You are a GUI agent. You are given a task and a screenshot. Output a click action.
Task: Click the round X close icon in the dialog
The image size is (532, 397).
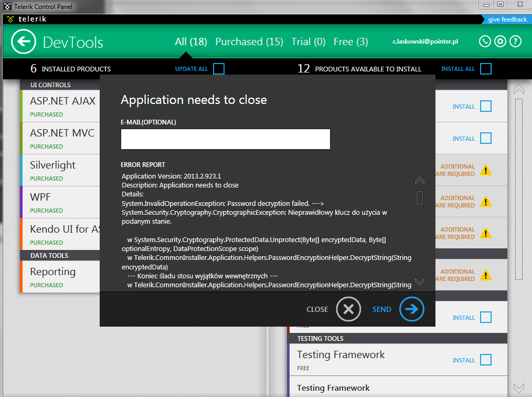point(348,309)
